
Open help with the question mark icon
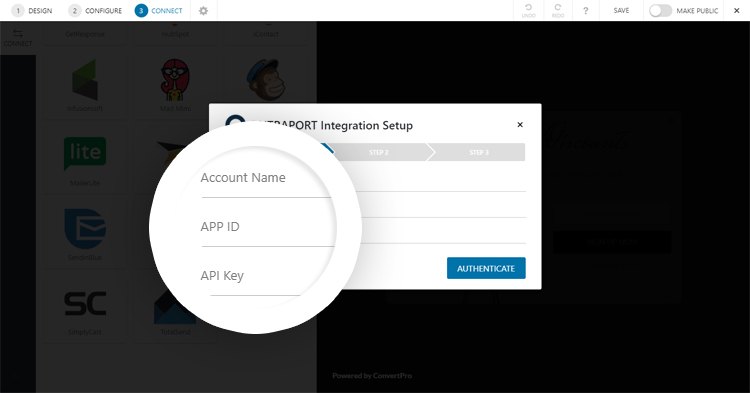click(x=585, y=11)
